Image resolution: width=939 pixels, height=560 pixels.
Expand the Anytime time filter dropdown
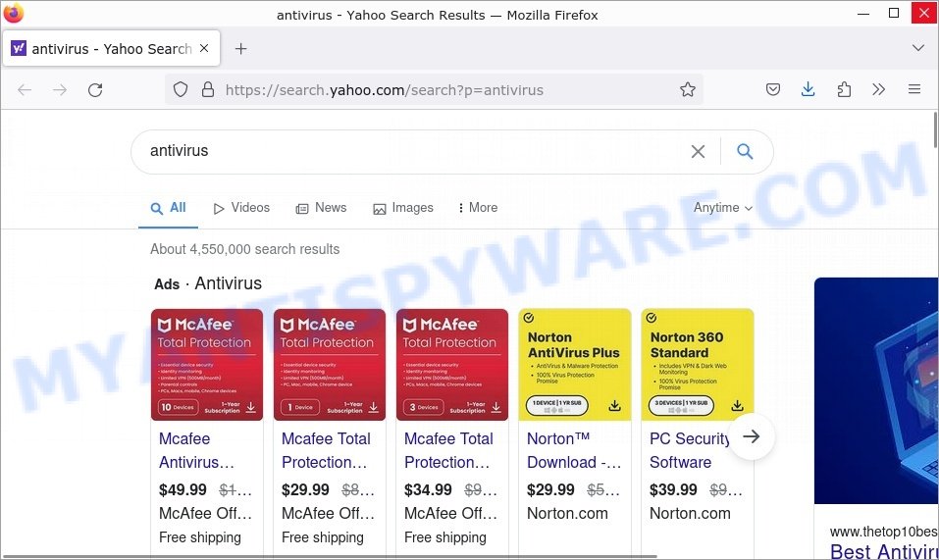[723, 208]
